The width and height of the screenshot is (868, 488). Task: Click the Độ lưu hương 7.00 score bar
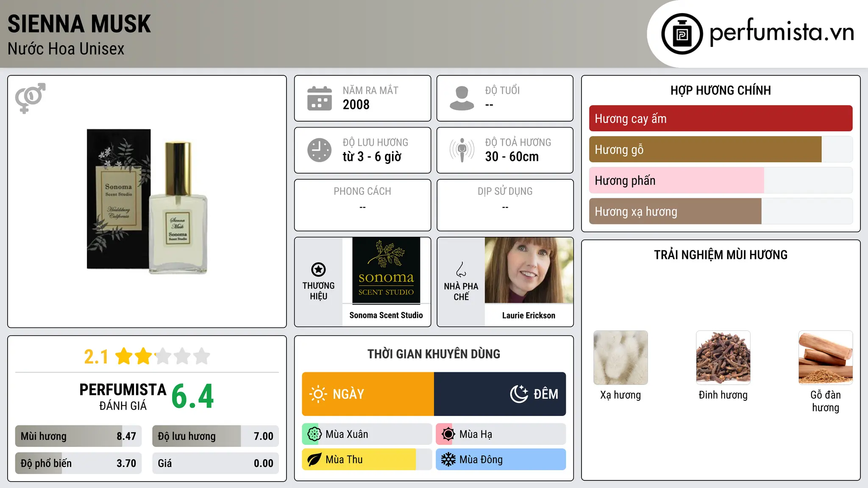click(x=216, y=436)
